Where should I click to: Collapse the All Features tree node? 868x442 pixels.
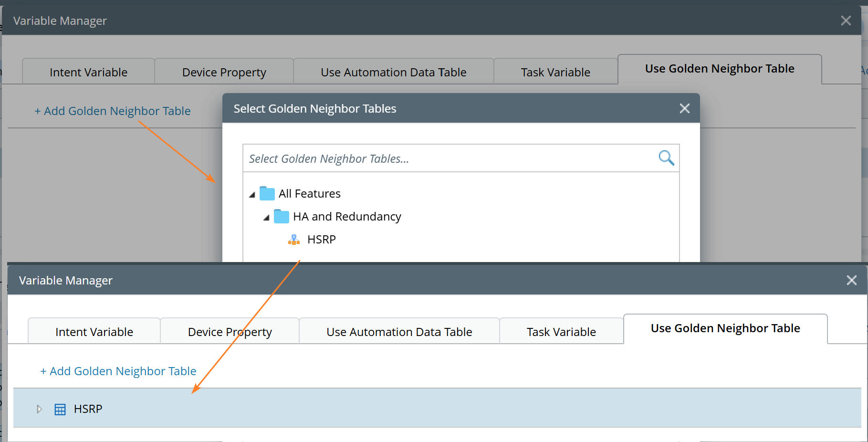click(x=252, y=195)
